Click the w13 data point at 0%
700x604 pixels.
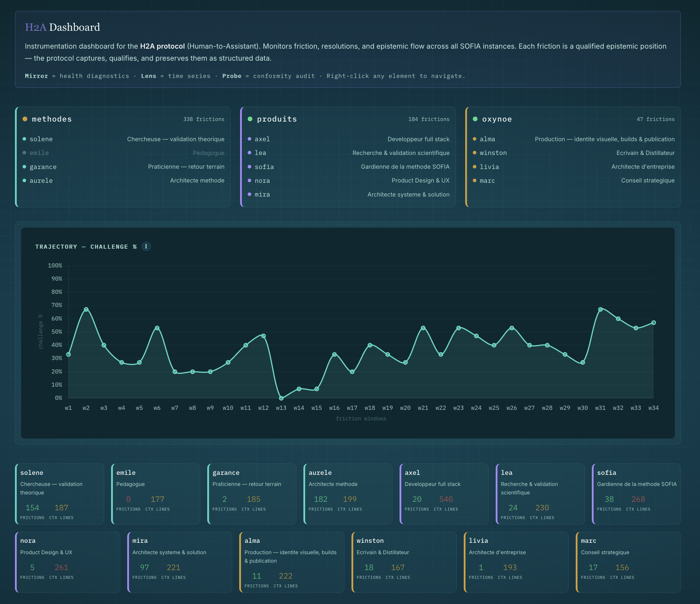tap(281, 398)
